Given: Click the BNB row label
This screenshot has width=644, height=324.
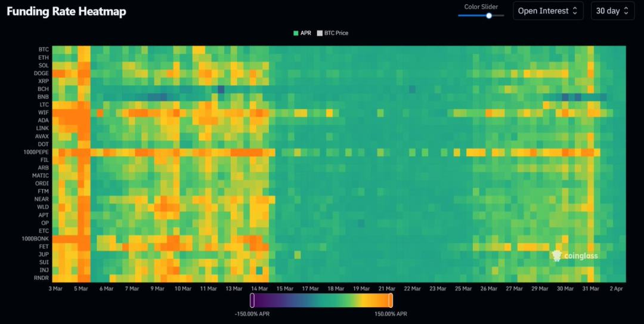Looking at the screenshot, I should click(x=43, y=97).
